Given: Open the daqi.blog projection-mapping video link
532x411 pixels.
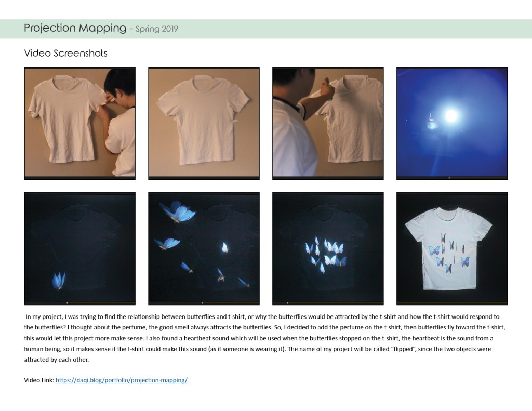Looking at the screenshot, I should (x=122, y=380).
